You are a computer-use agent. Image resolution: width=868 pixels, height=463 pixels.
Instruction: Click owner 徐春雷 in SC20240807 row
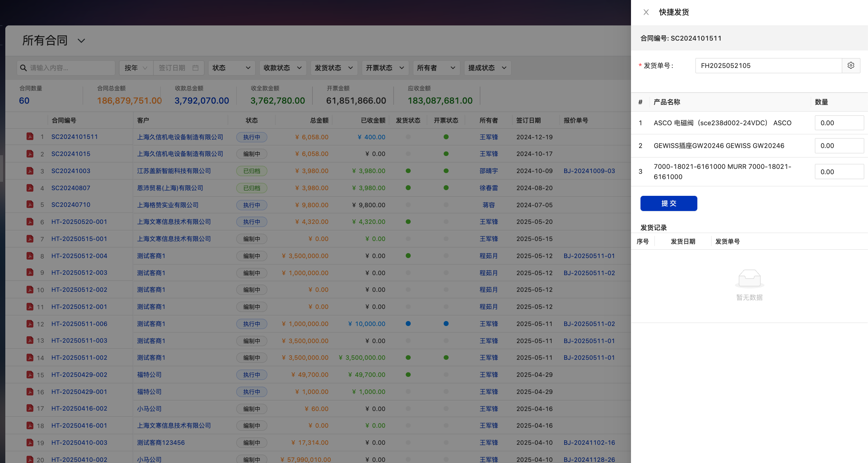pos(489,188)
